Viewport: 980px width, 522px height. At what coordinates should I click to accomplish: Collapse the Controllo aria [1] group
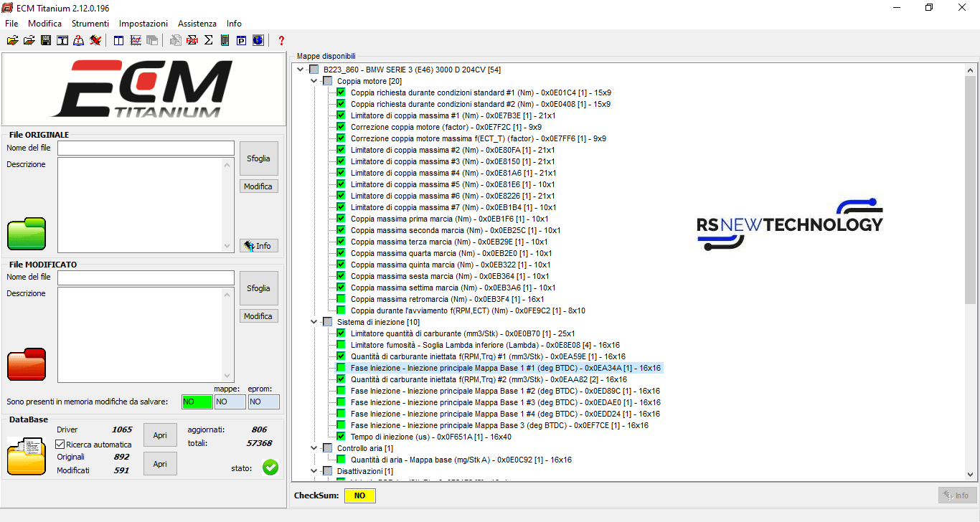pyautogui.click(x=314, y=448)
